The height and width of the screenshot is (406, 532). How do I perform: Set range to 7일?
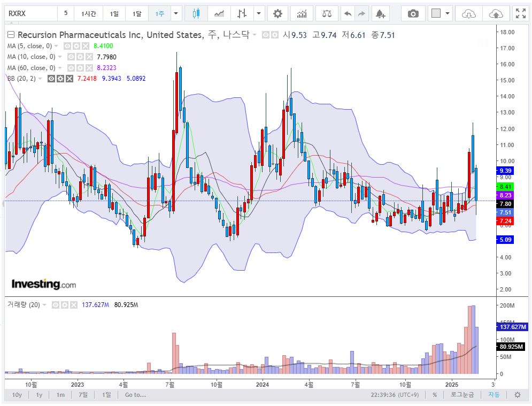83,395
